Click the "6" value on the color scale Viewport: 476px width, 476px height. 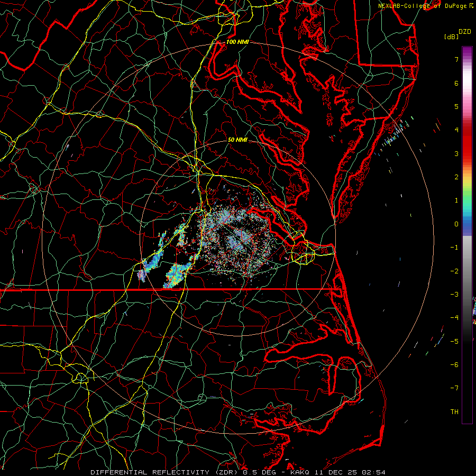pyautogui.click(x=456, y=83)
